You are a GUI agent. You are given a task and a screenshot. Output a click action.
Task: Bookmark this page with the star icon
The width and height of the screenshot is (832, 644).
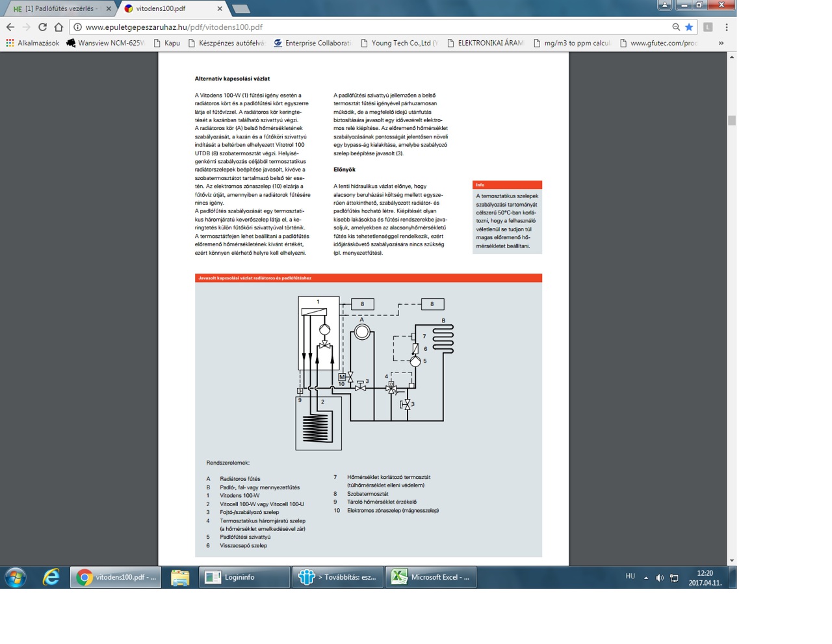click(x=689, y=27)
